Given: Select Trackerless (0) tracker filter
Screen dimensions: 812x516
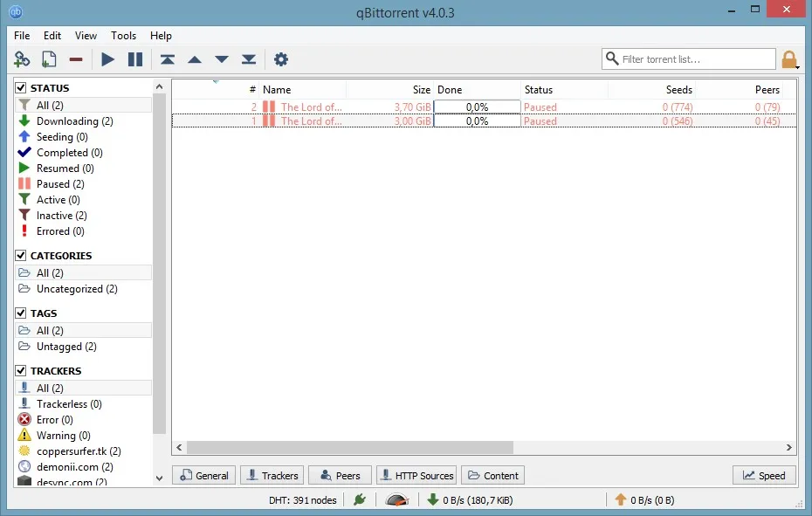Looking at the screenshot, I should tap(69, 404).
